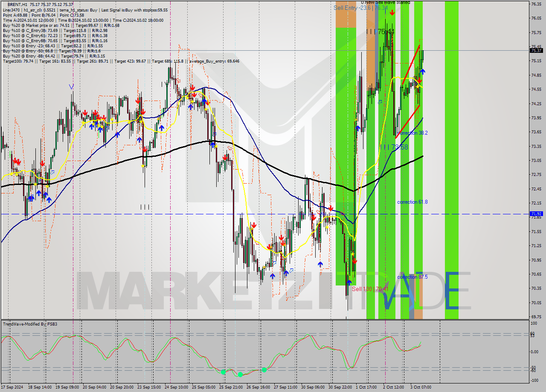Select the '| | | 73.58' level label
This screenshot has height=392, width=546.
pos(394,147)
